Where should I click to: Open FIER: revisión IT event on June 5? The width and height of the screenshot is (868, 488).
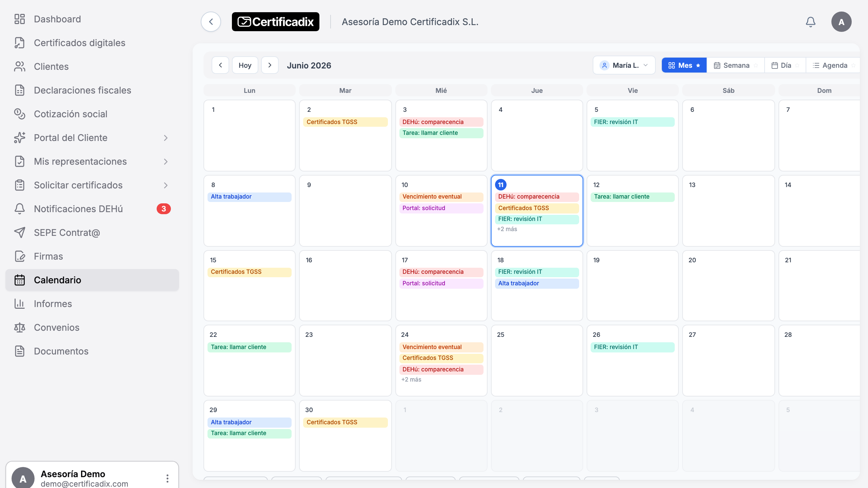coord(632,122)
